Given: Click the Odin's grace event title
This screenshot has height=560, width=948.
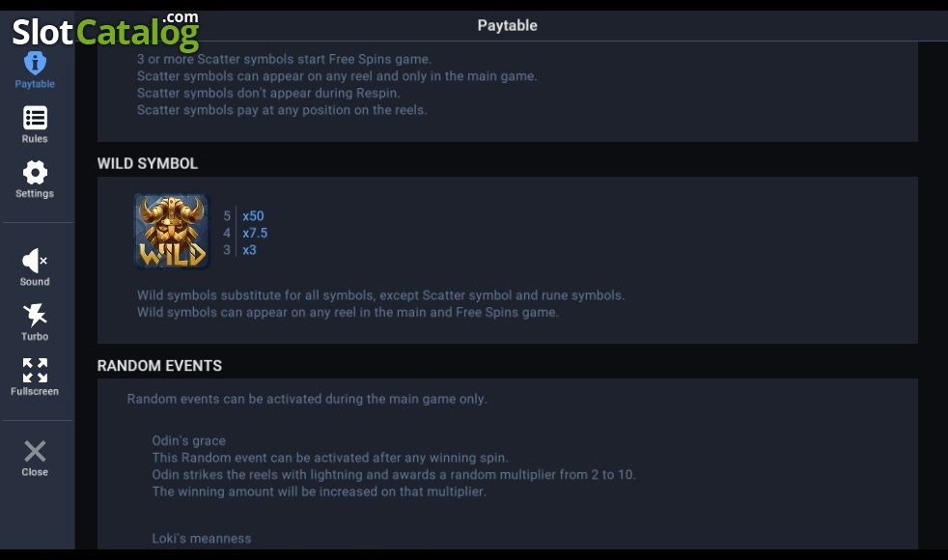Looking at the screenshot, I should click(189, 441).
